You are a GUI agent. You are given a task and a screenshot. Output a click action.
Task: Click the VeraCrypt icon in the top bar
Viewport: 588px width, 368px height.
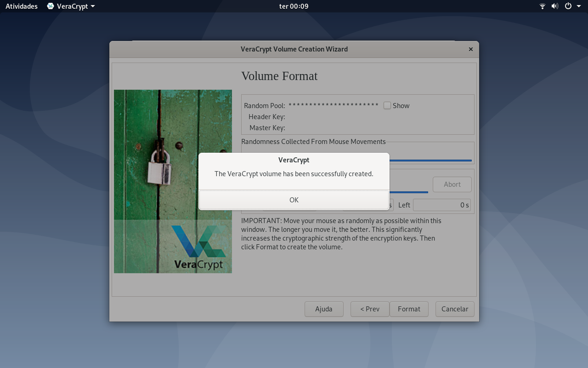click(x=51, y=6)
